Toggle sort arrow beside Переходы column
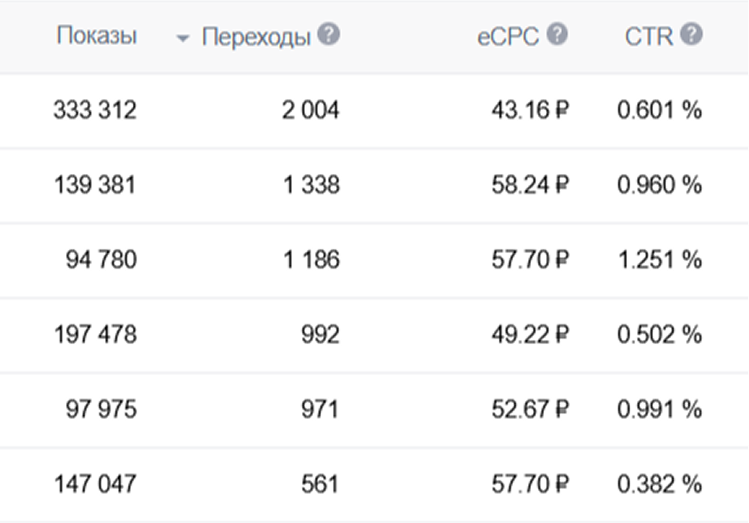Viewport: 749px width, 523px height. pos(182,39)
